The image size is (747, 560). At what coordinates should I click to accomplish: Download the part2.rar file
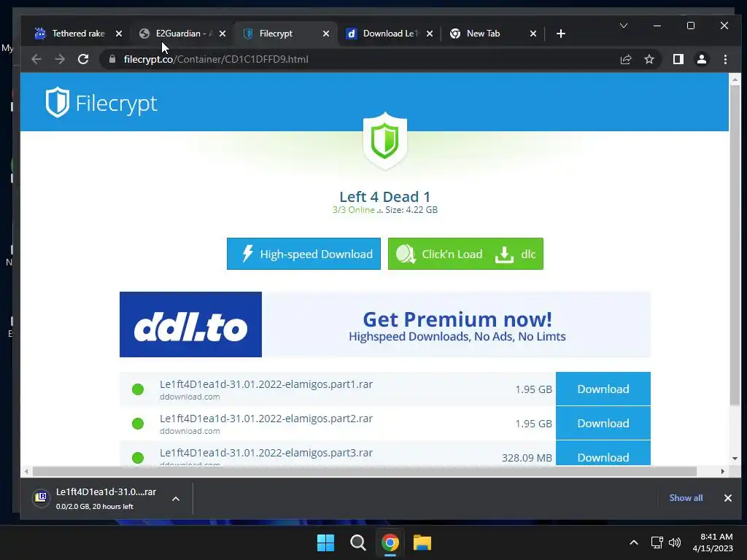pyautogui.click(x=603, y=424)
